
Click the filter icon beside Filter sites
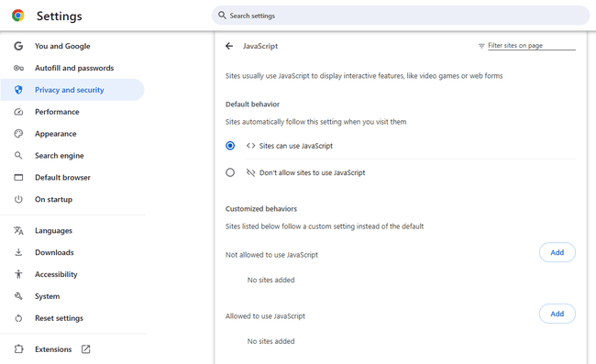click(x=481, y=46)
